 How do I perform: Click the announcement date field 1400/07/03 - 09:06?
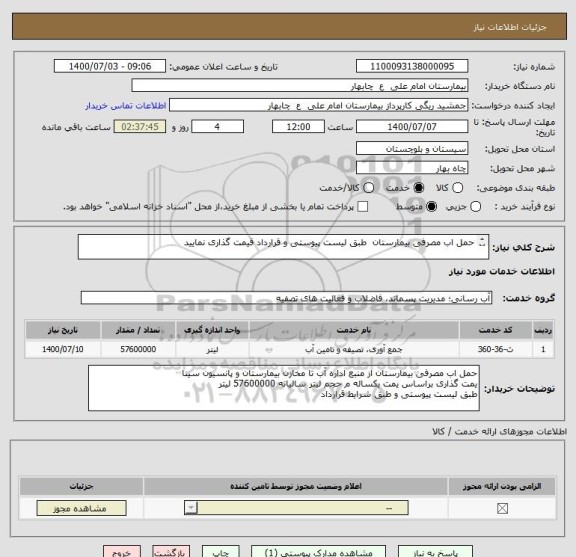tap(110, 66)
